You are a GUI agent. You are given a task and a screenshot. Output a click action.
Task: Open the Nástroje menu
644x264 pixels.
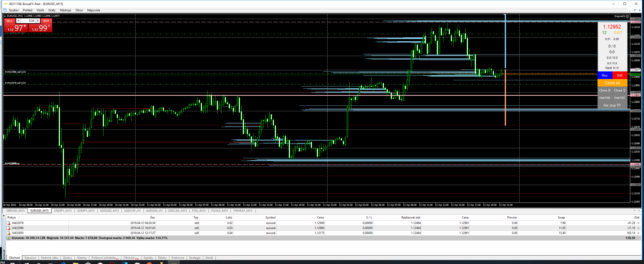(x=65, y=10)
